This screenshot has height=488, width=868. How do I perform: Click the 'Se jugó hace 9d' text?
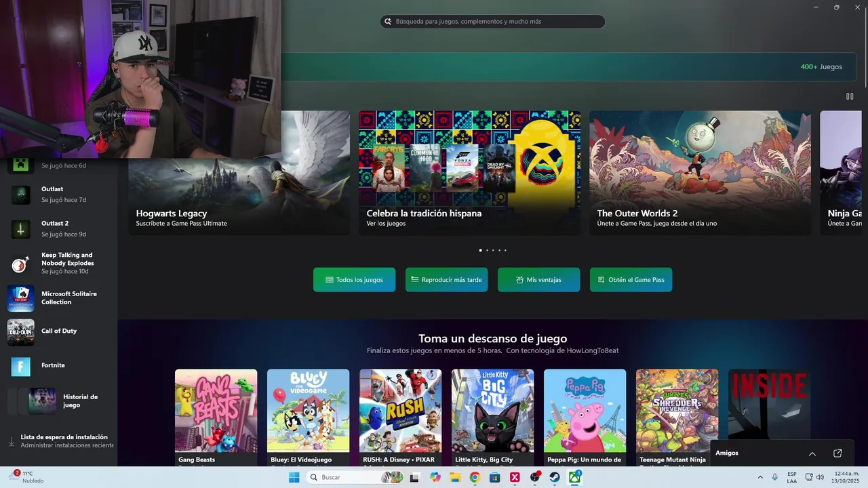click(64, 235)
